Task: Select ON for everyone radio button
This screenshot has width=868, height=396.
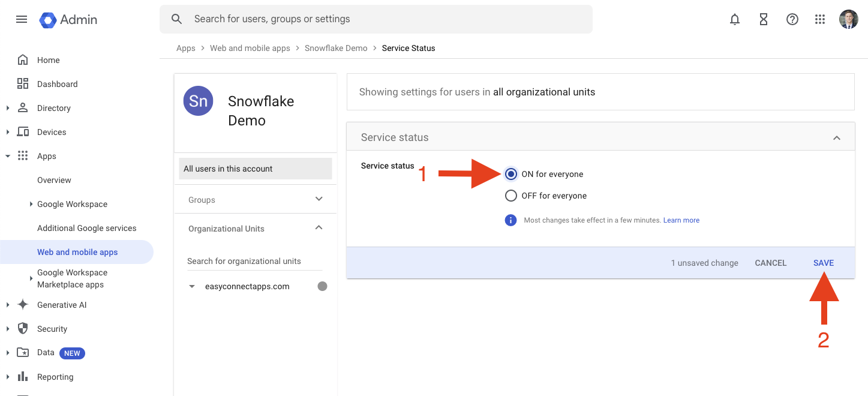Action: click(511, 174)
